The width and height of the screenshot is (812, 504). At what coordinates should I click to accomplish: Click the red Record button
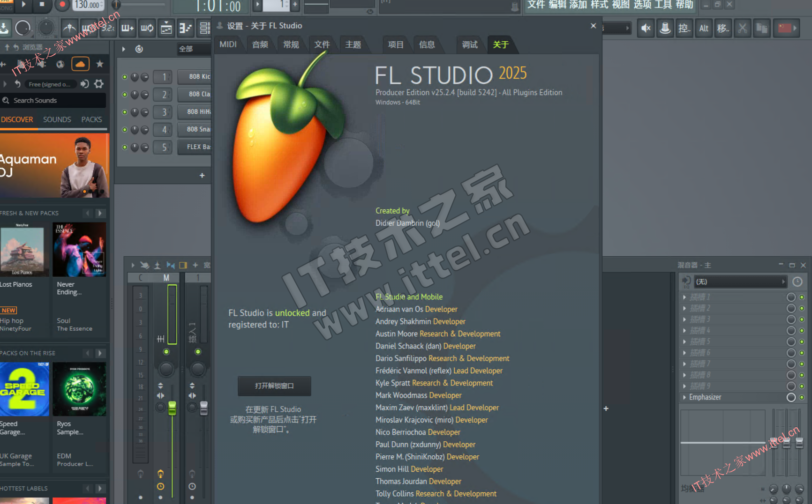(x=62, y=5)
